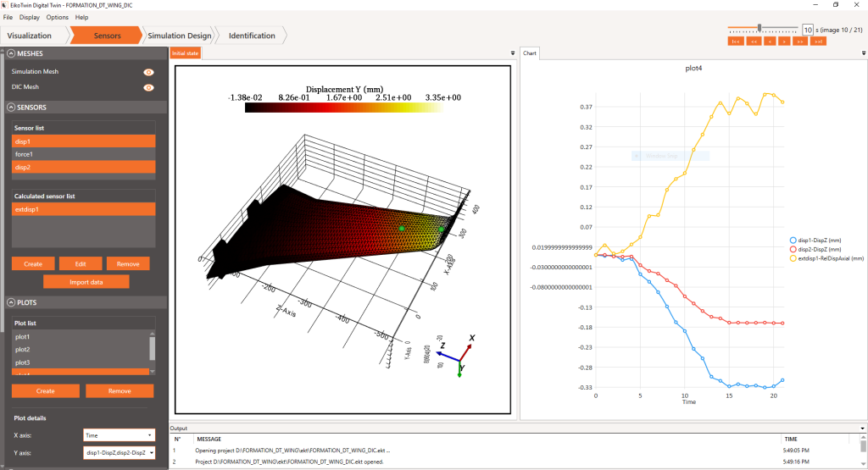
Task: Toggle DIC Mesh visibility eye
Action: [148, 87]
